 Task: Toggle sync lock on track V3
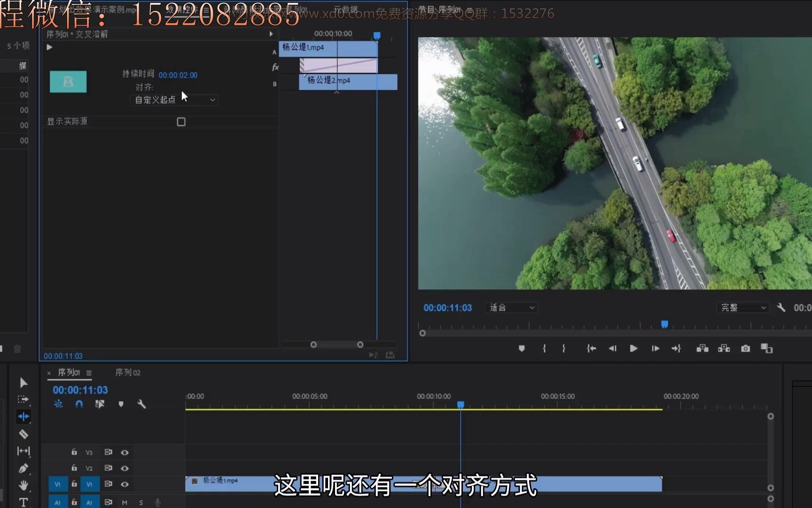point(108,452)
